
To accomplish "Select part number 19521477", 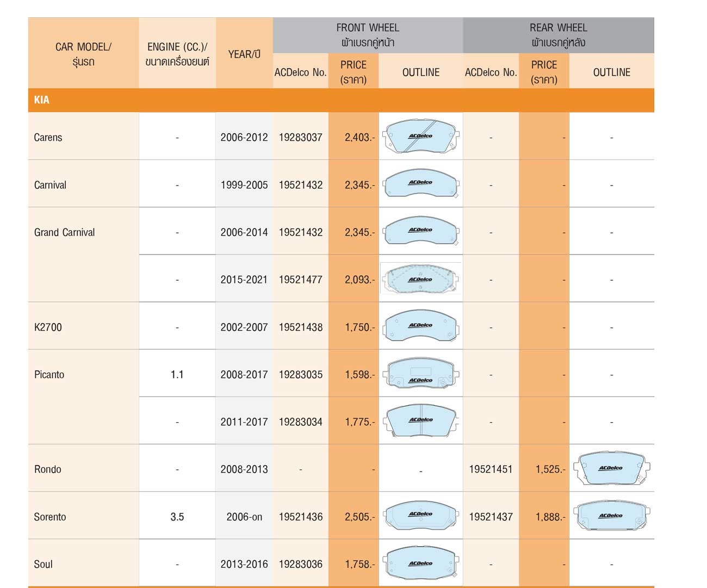I will pos(301,280).
